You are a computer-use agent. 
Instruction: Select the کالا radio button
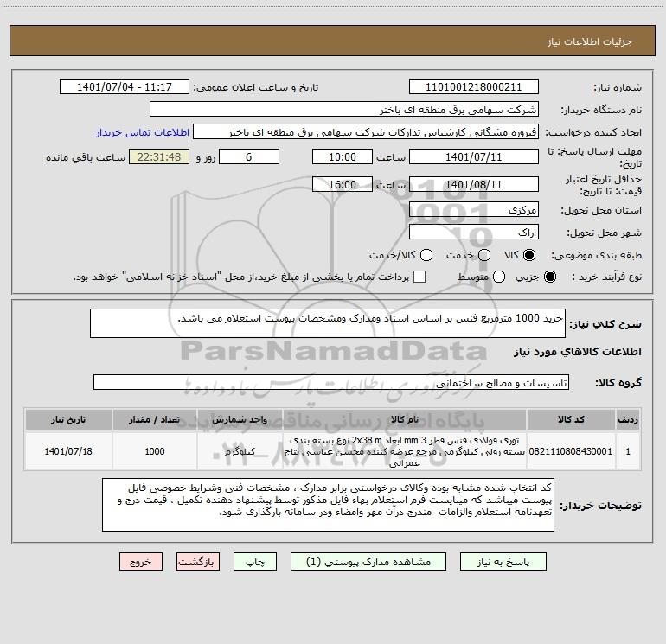point(529,255)
